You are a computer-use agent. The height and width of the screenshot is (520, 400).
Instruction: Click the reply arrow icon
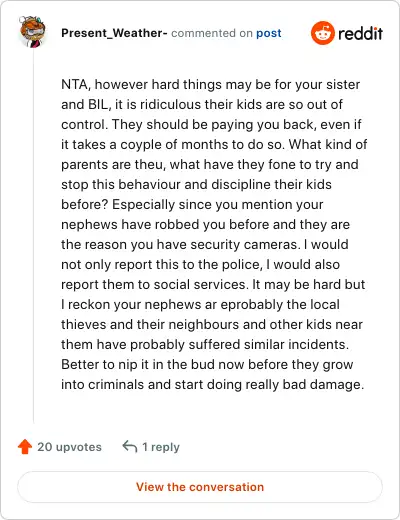pyautogui.click(x=130, y=447)
